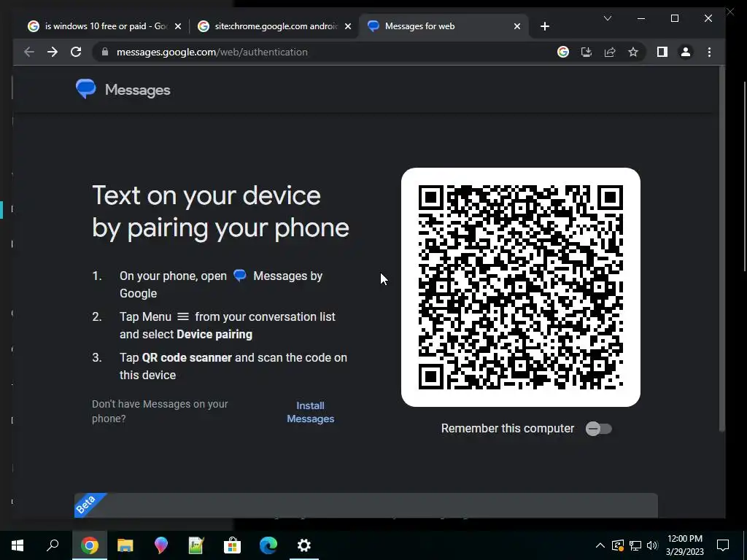The width and height of the screenshot is (747, 560).
Task: View site information lock icon
Action: click(x=105, y=52)
